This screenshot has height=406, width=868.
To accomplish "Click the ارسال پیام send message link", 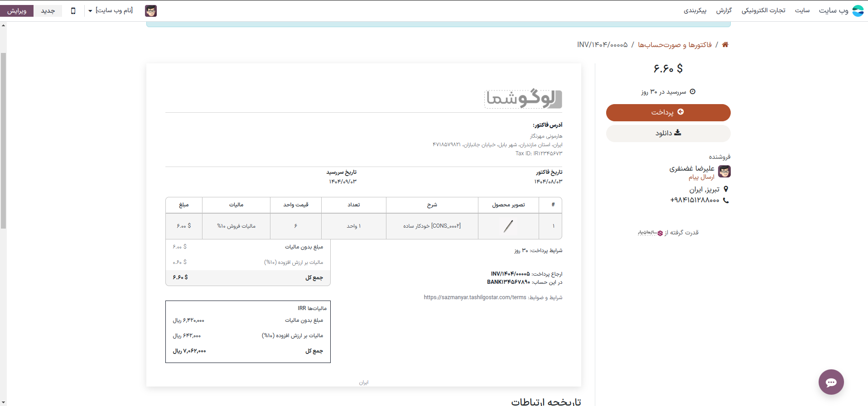I will [701, 177].
